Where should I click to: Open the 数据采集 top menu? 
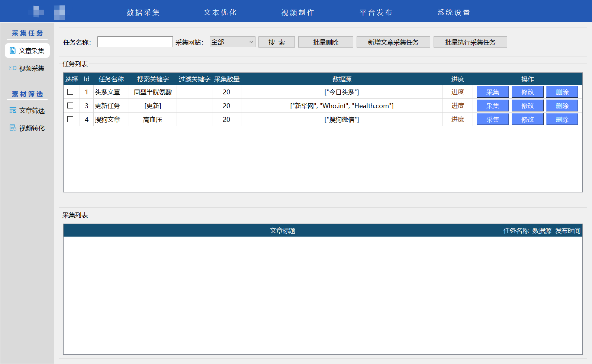point(143,12)
